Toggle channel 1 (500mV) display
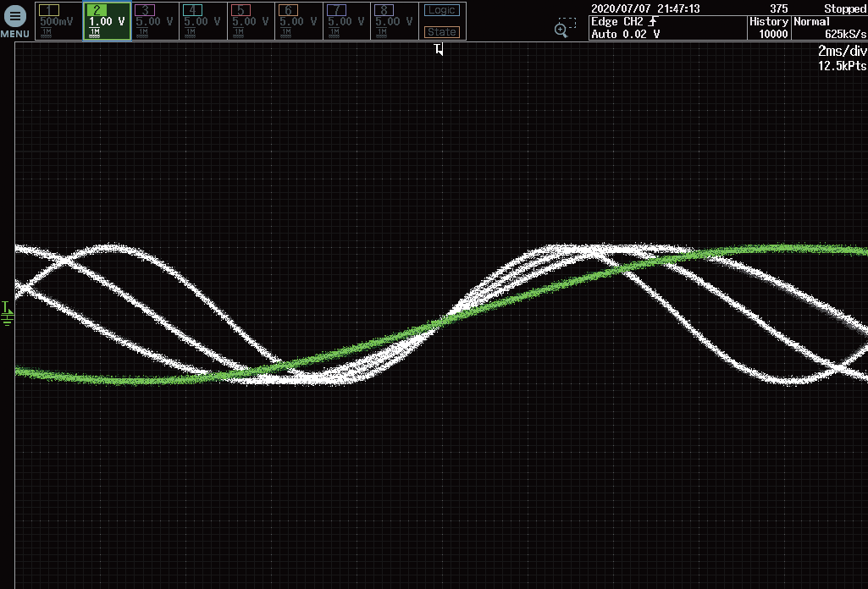Viewport: 868px width, 589px height. click(x=58, y=21)
